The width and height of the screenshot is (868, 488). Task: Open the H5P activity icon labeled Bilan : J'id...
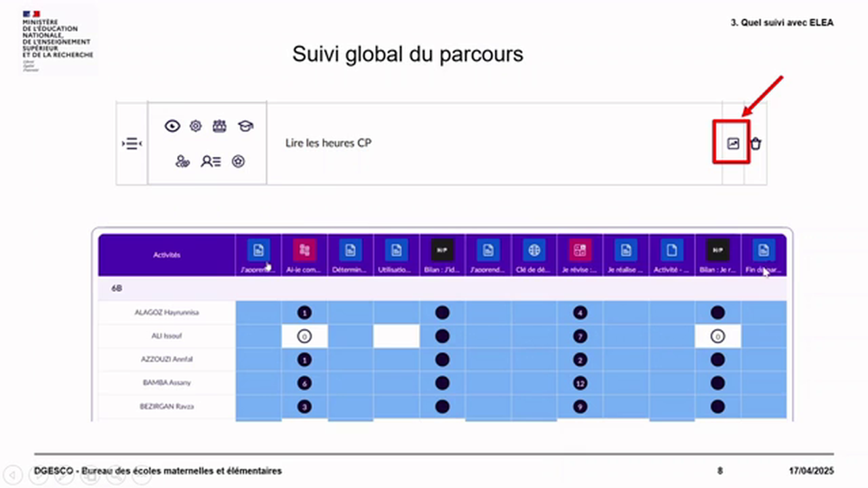tap(441, 250)
